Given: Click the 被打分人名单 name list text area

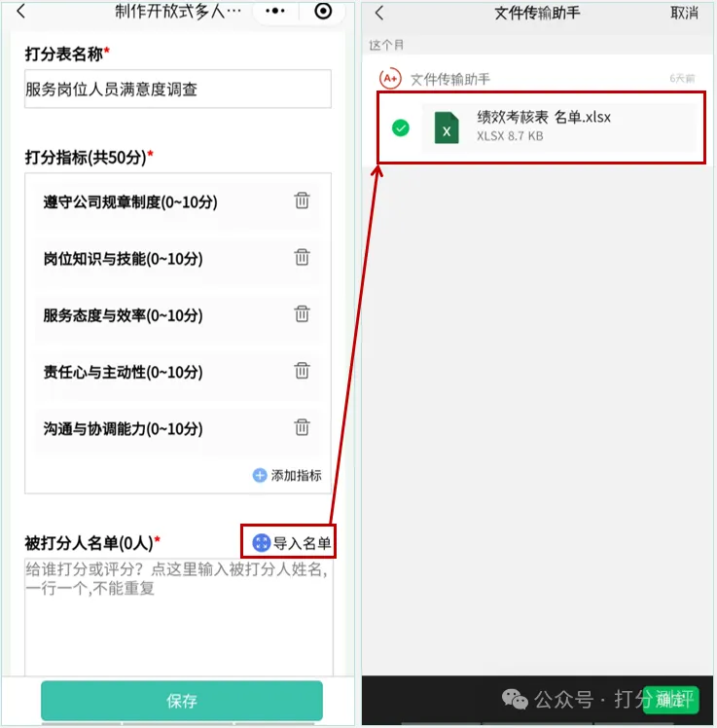Looking at the screenshot, I should pos(179,617).
